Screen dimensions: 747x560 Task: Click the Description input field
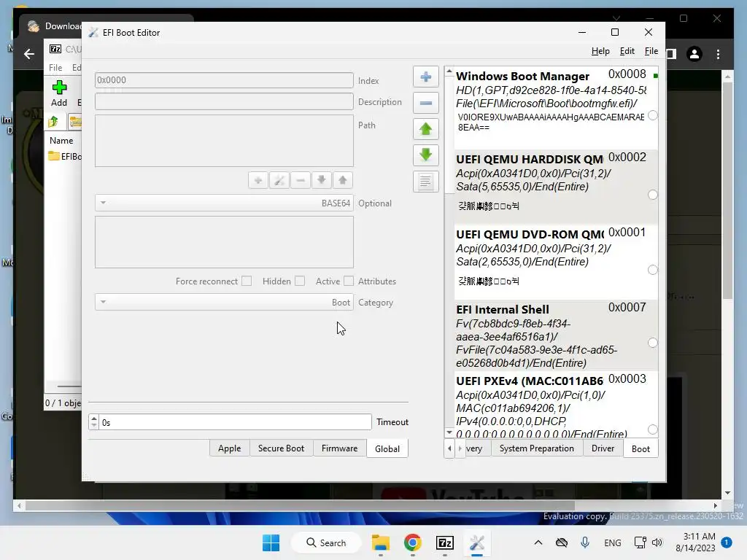224,101
